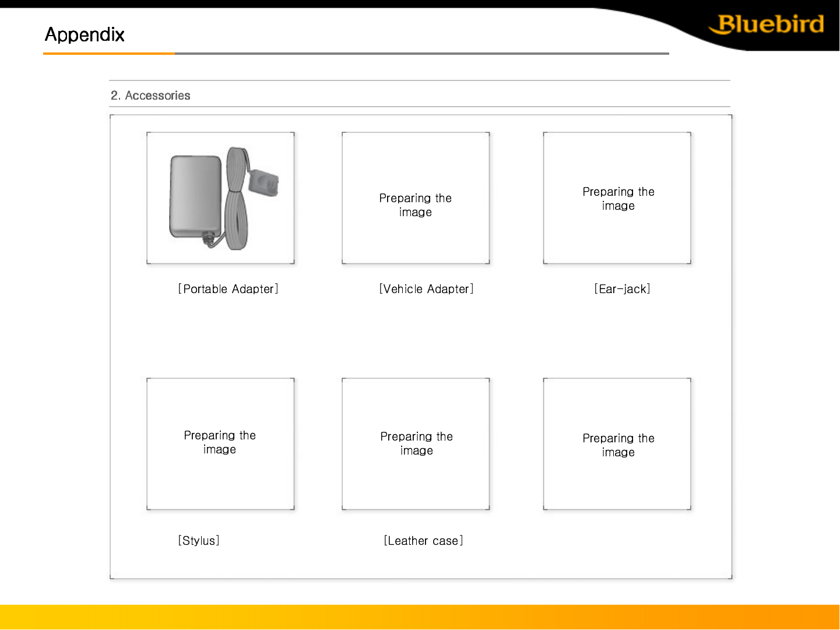Click the '2. Accessories' section title

(150, 96)
